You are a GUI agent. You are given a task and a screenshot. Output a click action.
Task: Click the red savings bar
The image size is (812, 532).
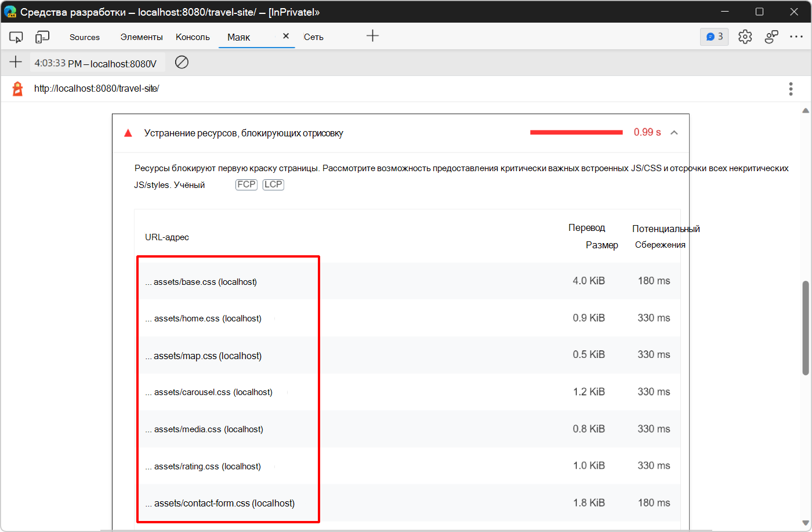[x=577, y=132]
